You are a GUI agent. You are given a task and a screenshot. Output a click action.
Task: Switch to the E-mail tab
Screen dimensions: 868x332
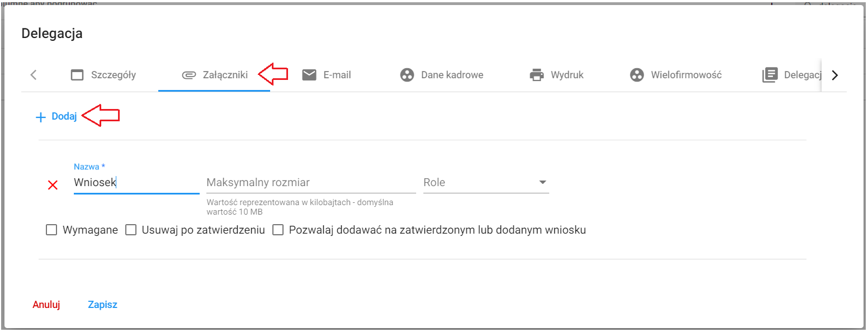(327, 75)
